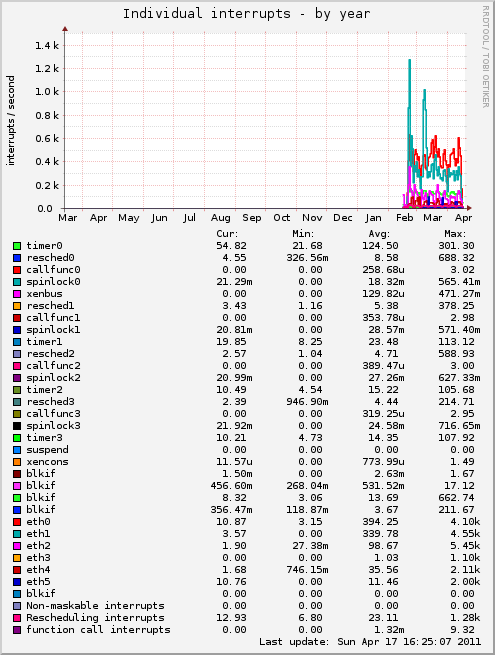Screen dimensions: 495x655
Task: Click the callfunc3 label
Action: (x=53, y=414)
